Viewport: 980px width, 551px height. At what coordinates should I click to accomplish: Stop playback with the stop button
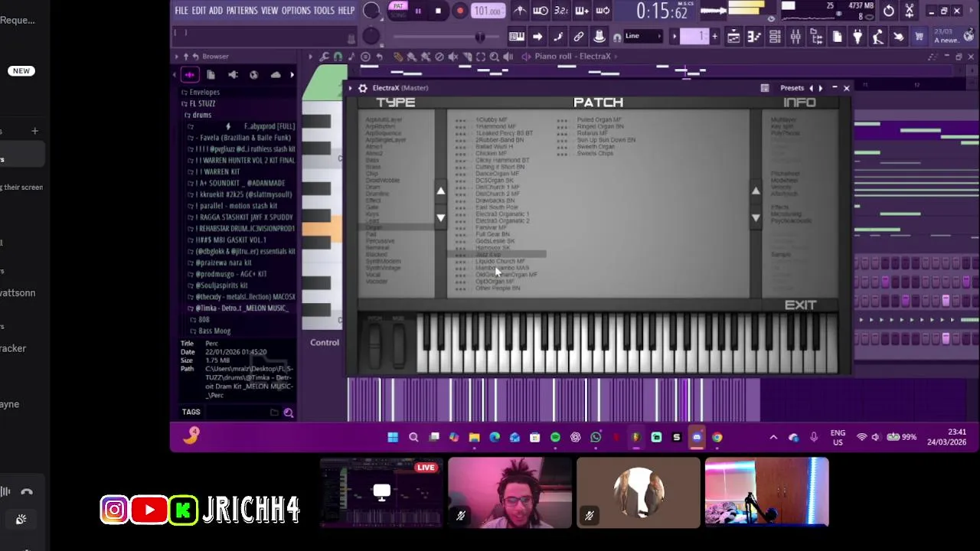[x=438, y=11]
